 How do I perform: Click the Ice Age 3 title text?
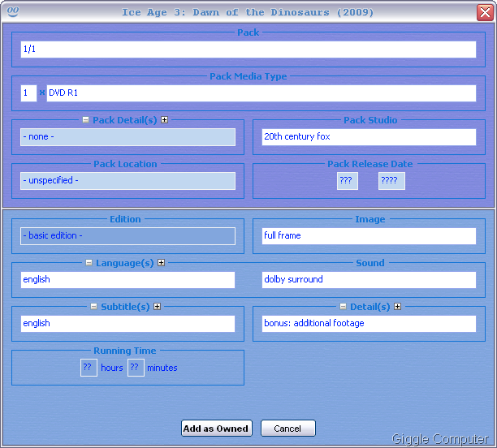point(248,12)
